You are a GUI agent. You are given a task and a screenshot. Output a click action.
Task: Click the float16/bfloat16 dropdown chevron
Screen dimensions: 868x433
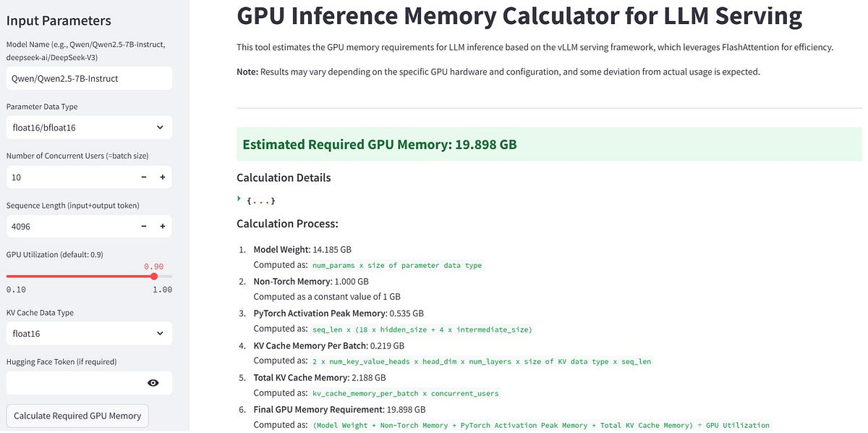coord(161,127)
